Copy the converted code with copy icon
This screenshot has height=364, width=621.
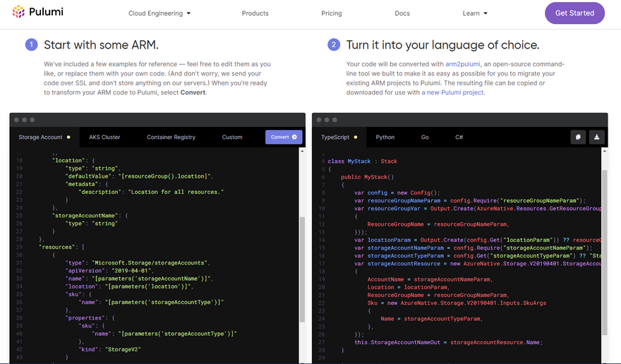(x=577, y=138)
